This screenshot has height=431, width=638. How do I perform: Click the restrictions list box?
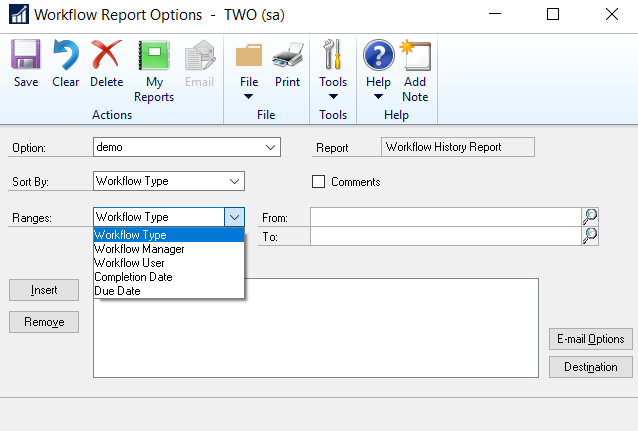[316, 328]
